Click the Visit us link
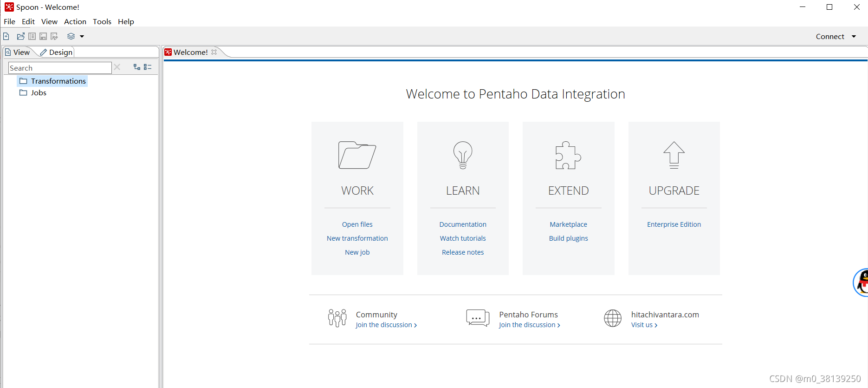Image resolution: width=868 pixels, height=388 pixels. (x=644, y=325)
